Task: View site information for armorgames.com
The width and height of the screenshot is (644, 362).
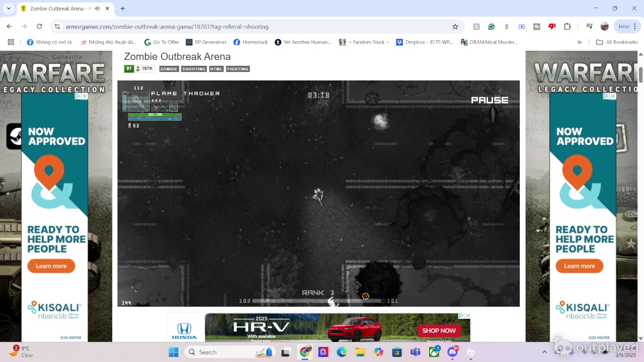Action: click(x=57, y=27)
